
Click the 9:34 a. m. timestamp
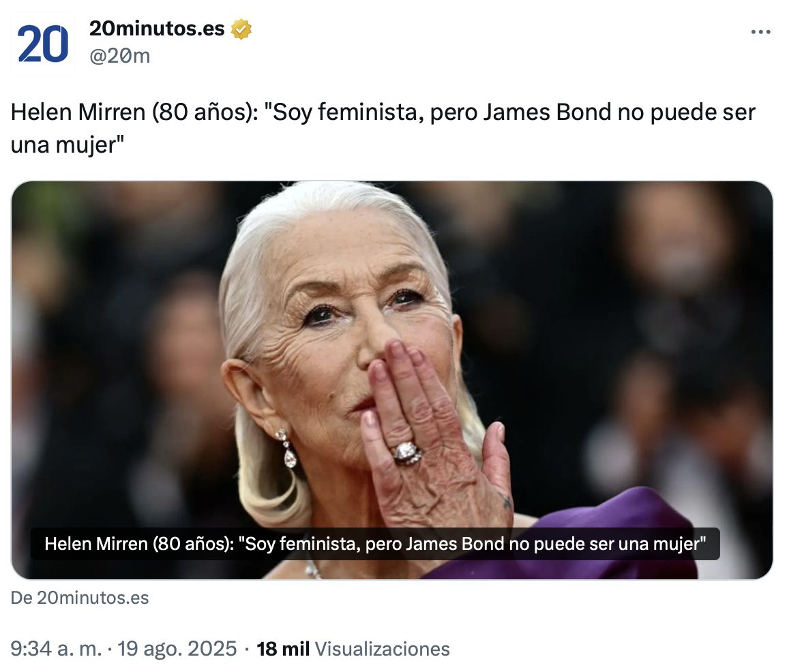pyautogui.click(x=56, y=649)
